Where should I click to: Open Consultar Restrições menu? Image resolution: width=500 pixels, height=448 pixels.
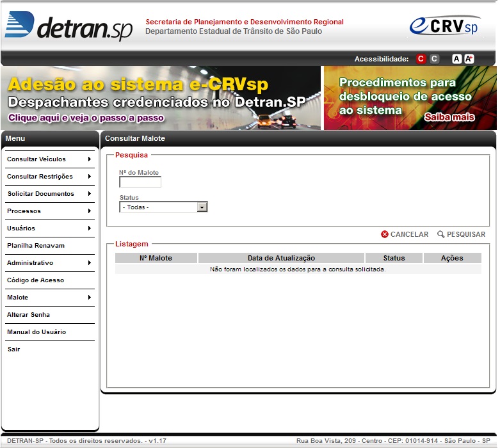tap(40, 177)
